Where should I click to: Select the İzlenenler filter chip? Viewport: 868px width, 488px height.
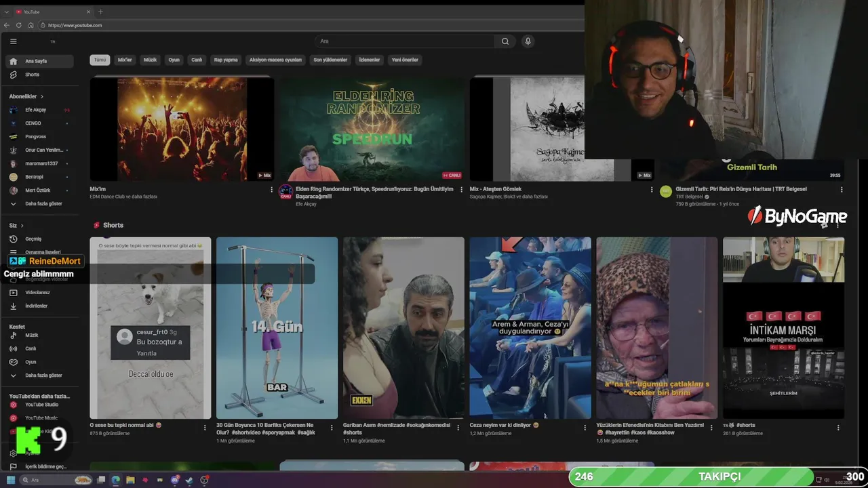(x=370, y=60)
